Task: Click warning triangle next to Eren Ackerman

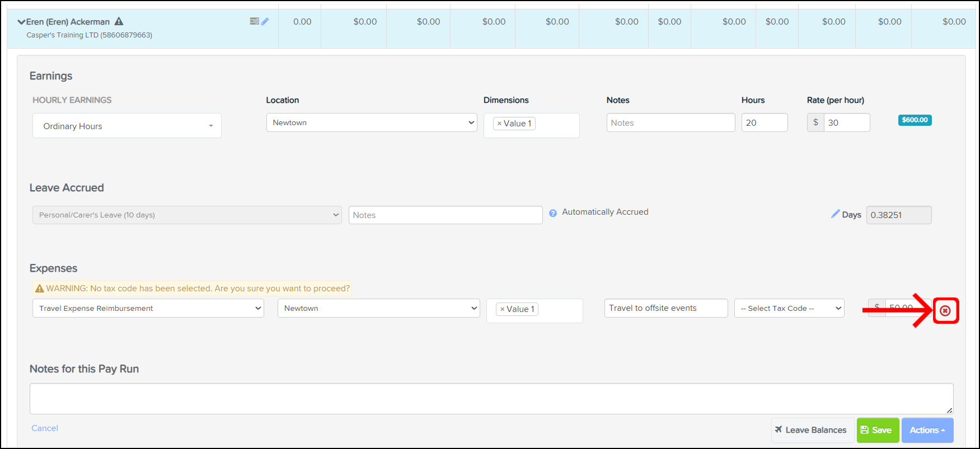Action: [119, 21]
